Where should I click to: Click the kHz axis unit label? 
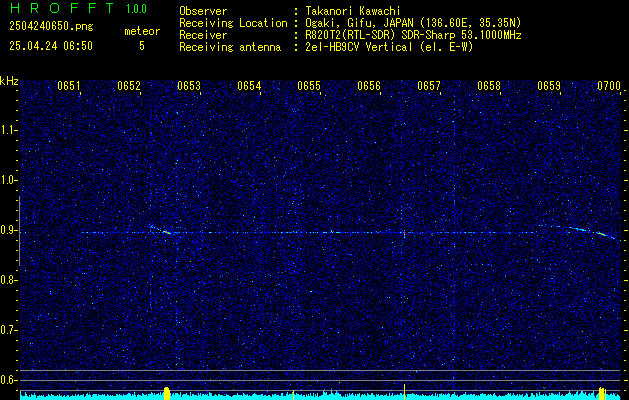(x=9, y=81)
